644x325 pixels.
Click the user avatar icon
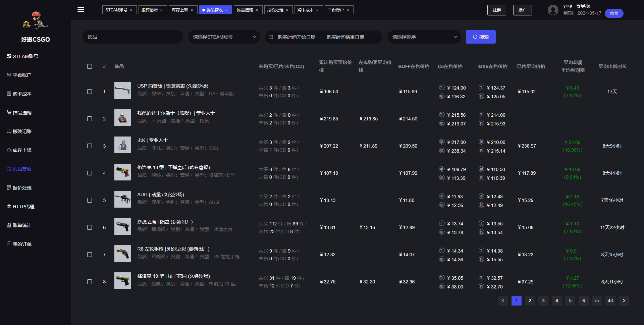(x=553, y=10)
